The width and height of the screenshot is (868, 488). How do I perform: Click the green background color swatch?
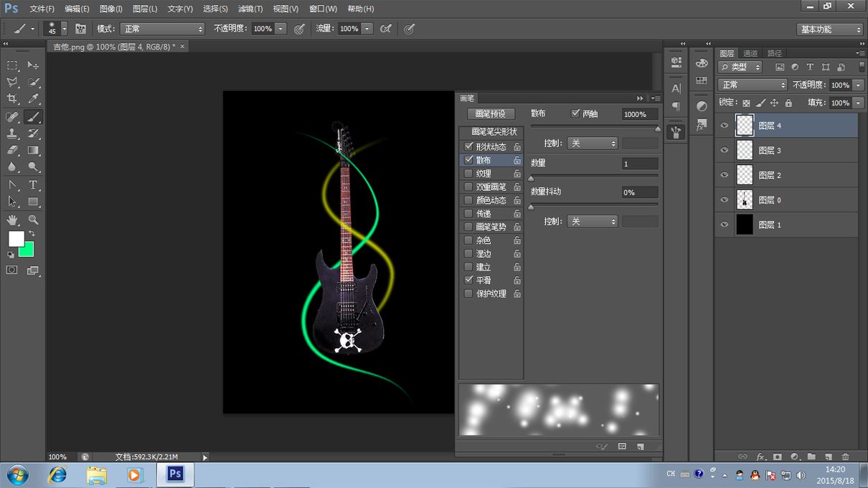pyautogui.click(x=27, y=250)
